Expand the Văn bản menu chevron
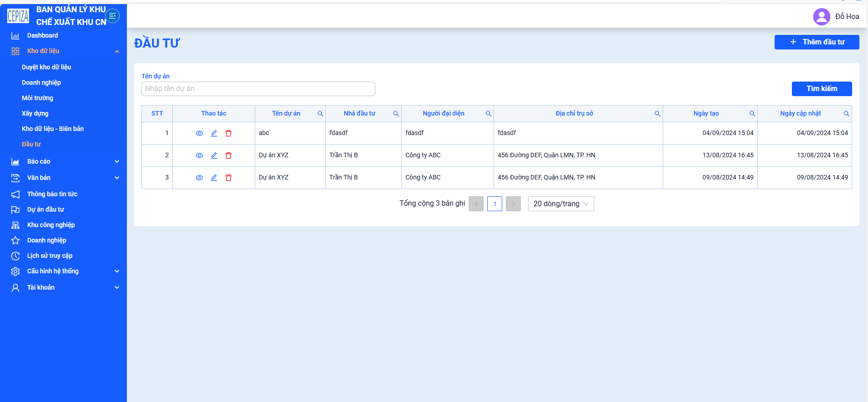 [117, 178]
